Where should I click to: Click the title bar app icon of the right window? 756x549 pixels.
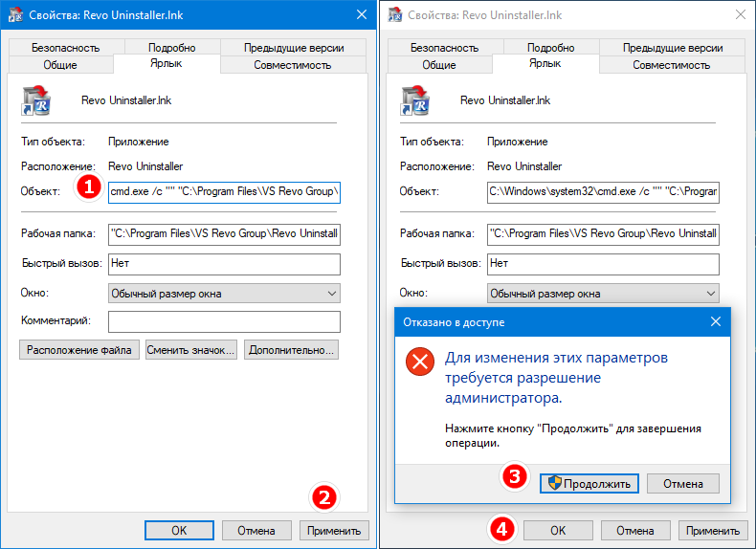(x=395, y=15)
